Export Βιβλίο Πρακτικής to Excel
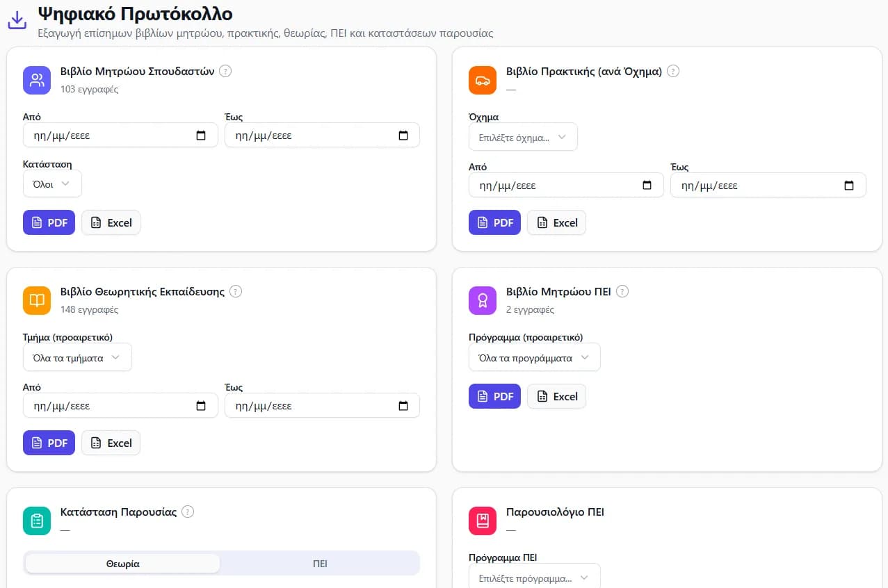Screen dimensions: 888x588 [556, 222]
